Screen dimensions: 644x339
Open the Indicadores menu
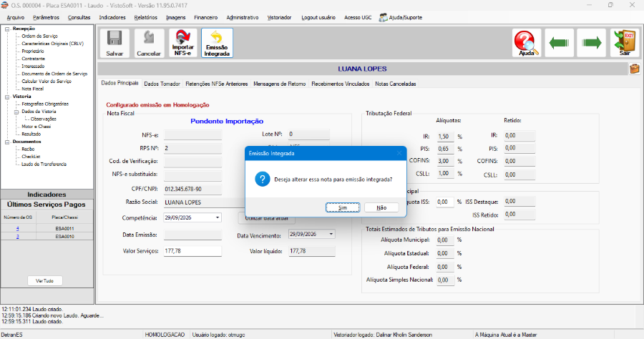point(112,18)
